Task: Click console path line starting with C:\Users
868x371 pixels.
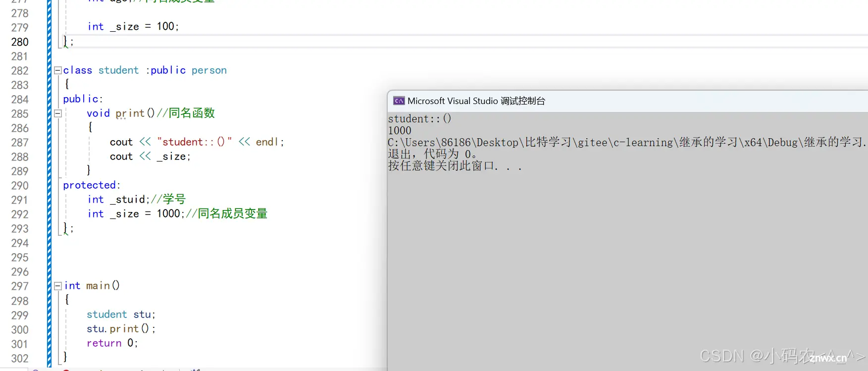Action: pyautogui.click(x=627, y=143)
